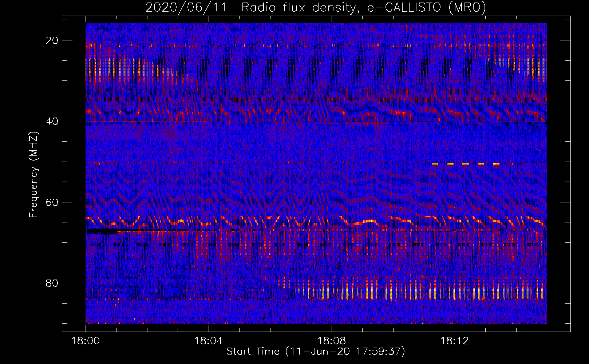
Task: Click the 18:04 time tick label
Action: [209, 341]
